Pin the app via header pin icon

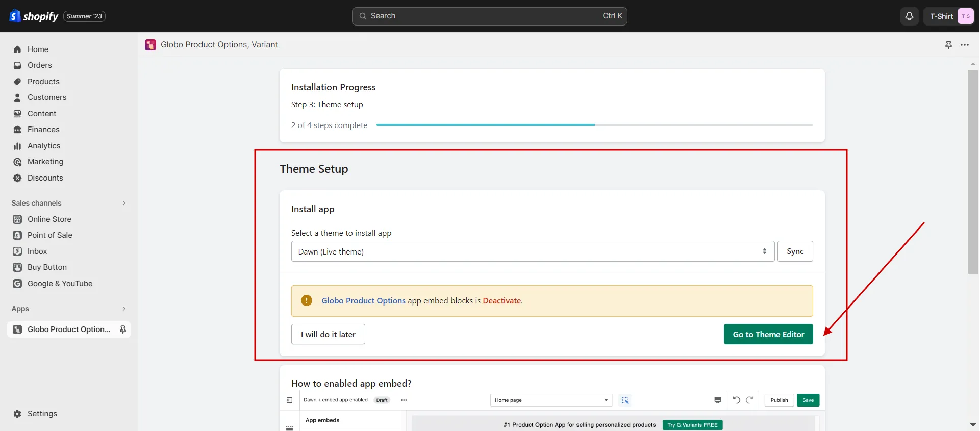click(948, 45)
